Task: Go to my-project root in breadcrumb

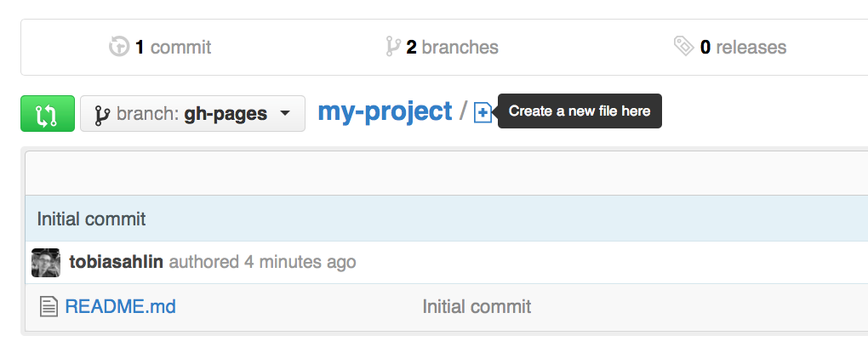Action: pyautogui.click(x=385, y=111)
